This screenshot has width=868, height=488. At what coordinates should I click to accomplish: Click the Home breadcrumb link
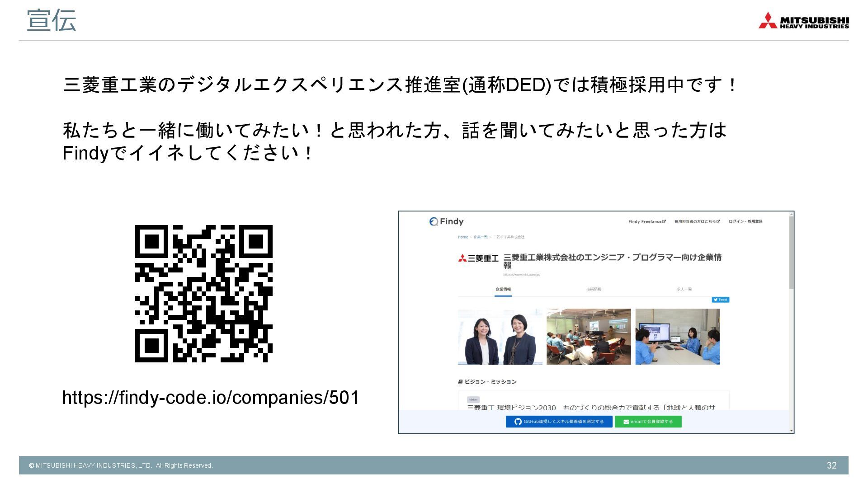[x=463, y=237]
